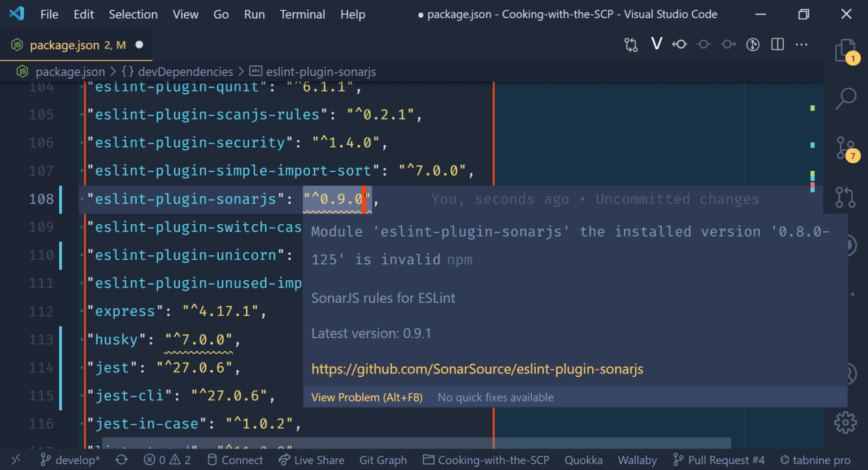The image size is (868, 470).
Task: Click the compare changes icon in toolbar
Action: [x=631, y=44]
